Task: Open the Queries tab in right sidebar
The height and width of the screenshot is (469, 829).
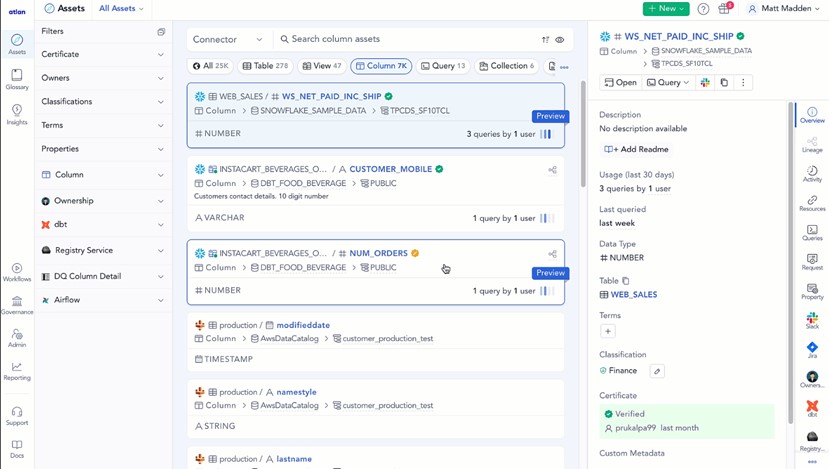Action: 812,232
